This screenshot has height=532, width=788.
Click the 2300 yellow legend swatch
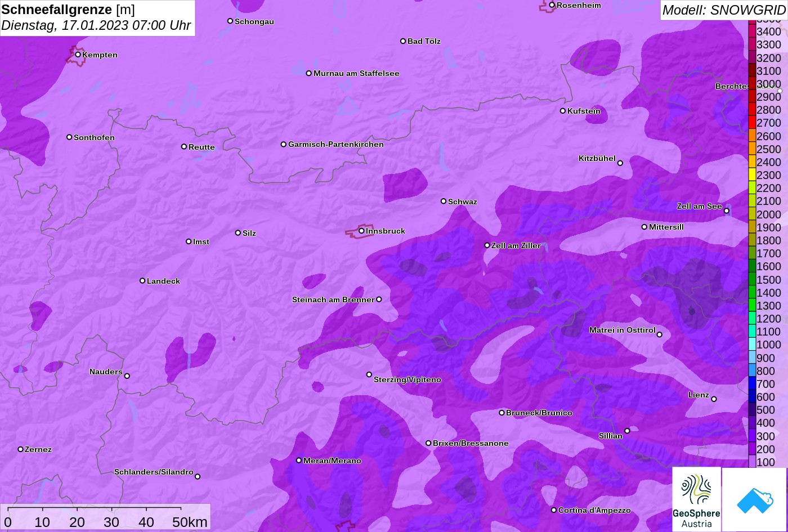tap(752, 175)
